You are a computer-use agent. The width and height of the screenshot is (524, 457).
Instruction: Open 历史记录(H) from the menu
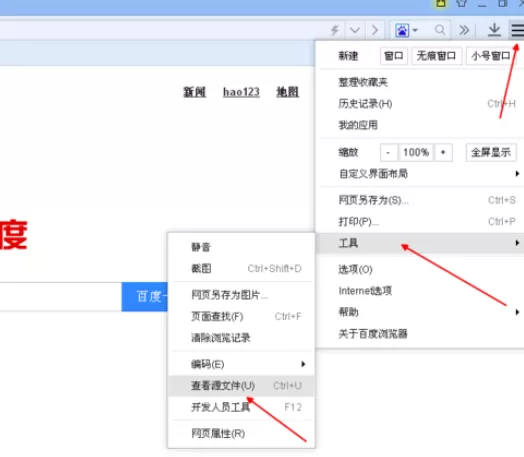[420, 104]
